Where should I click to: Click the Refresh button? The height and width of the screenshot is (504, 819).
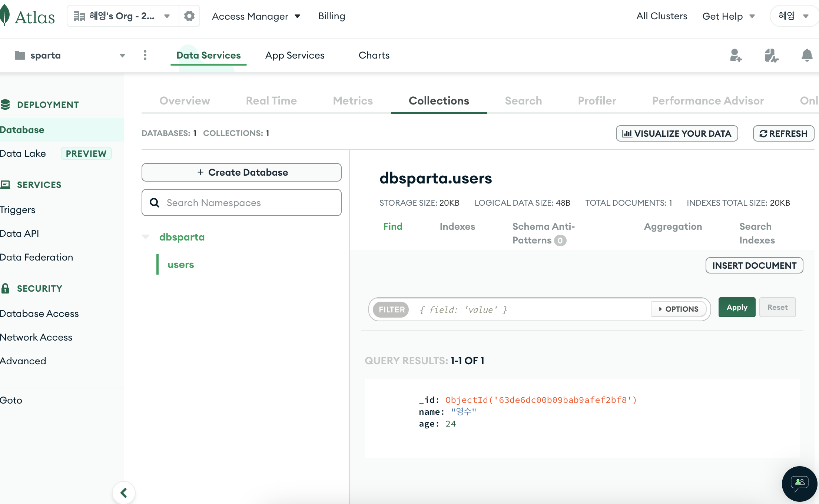pyautogui.click(x=783, y=133)
